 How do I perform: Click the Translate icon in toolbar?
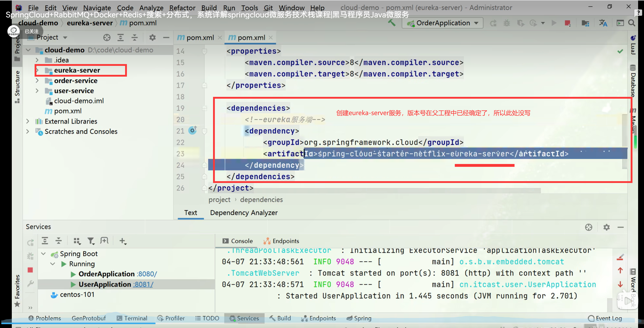tap(603, 23)
